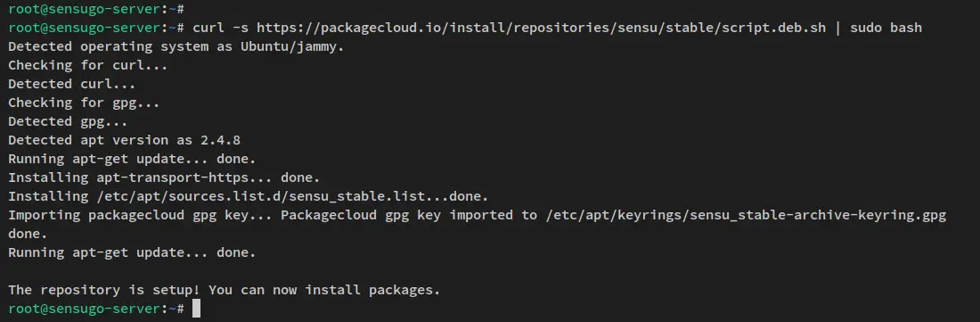Click the terminal cursor block at the prompt
980x322 pixels.
[x=196, y=309]
